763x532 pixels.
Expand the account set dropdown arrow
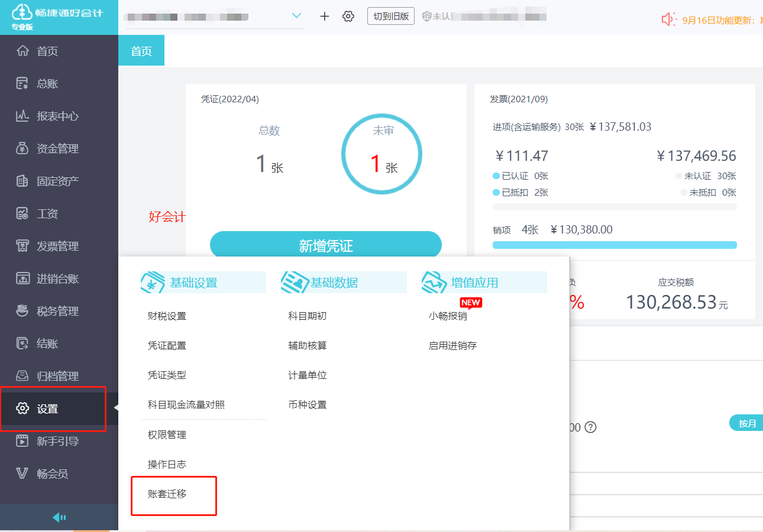(297, 15)
